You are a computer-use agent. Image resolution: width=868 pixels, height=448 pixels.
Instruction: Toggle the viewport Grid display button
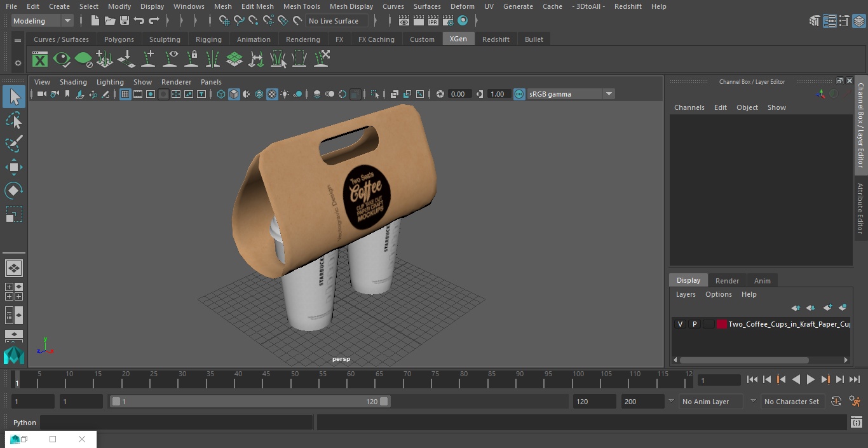[x=125, y=94]
